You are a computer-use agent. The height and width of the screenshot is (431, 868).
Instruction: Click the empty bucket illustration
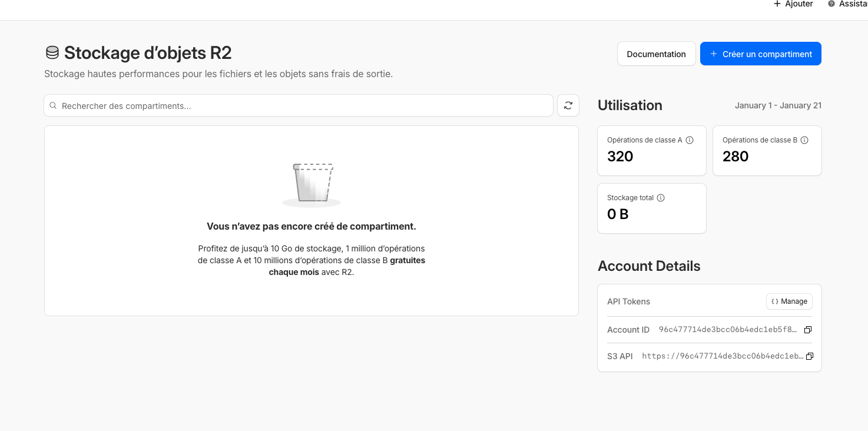point(312,184)
